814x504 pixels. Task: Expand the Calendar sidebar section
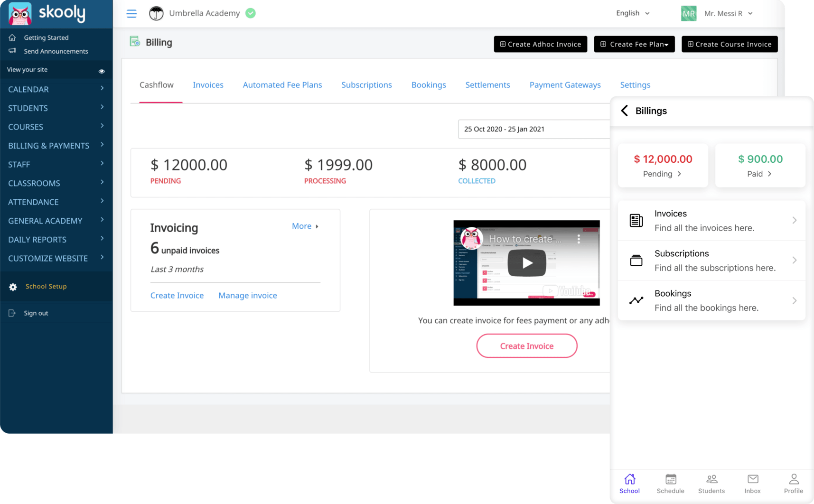(x=56, y=89)
